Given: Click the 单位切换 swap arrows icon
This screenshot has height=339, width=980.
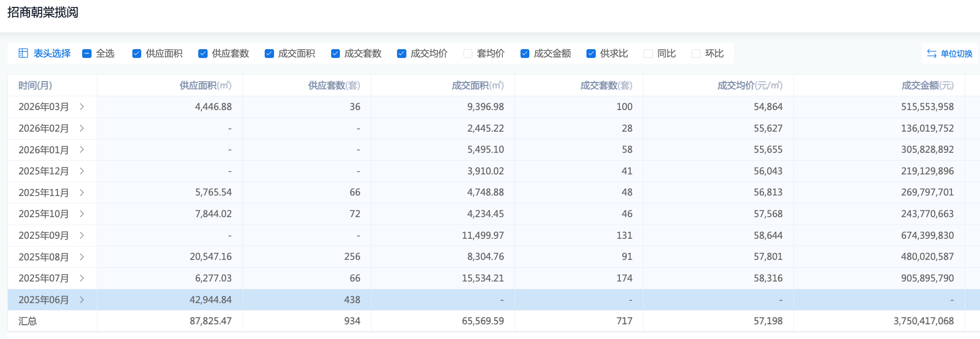Looking at the screenshot, I should pos(931,54).
